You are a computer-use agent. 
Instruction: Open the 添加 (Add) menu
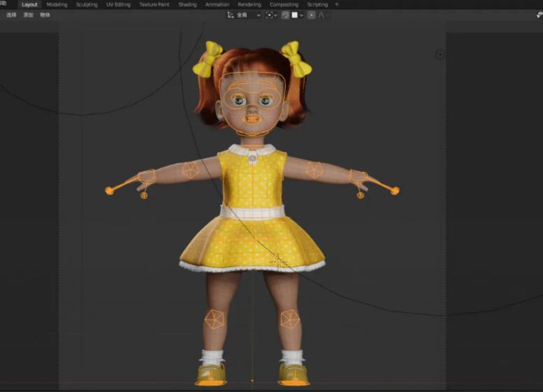click(28, 15)
